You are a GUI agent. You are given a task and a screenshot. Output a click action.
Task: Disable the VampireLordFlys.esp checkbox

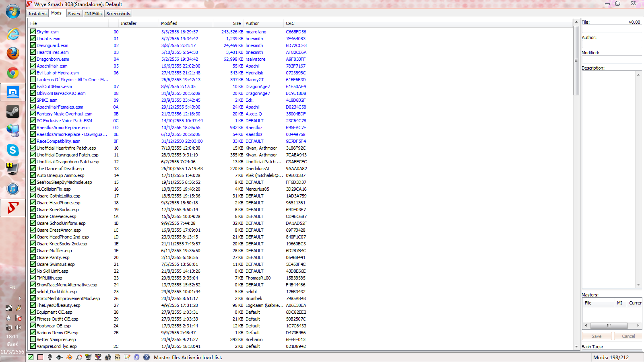pyautogui.click(x=33, y=346)
